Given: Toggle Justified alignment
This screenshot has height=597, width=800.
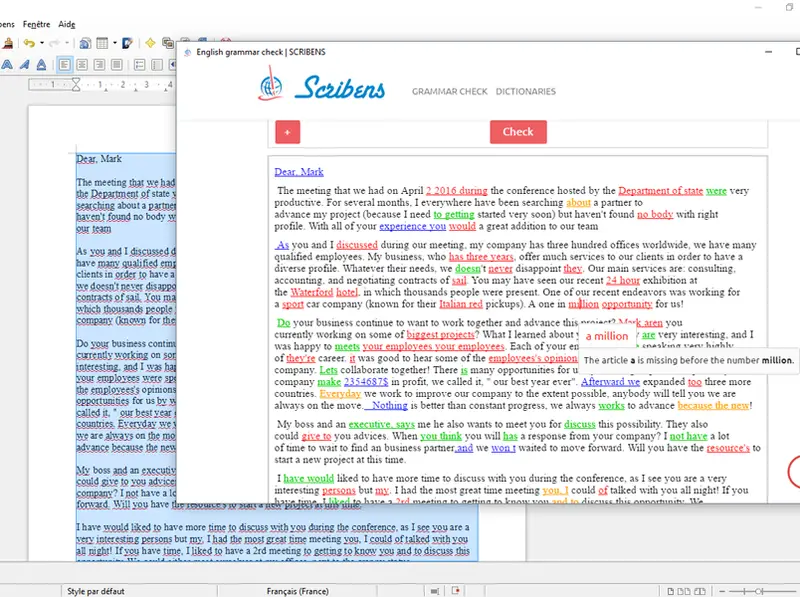Looking at the screenshot, I should [x=116, y=65].
